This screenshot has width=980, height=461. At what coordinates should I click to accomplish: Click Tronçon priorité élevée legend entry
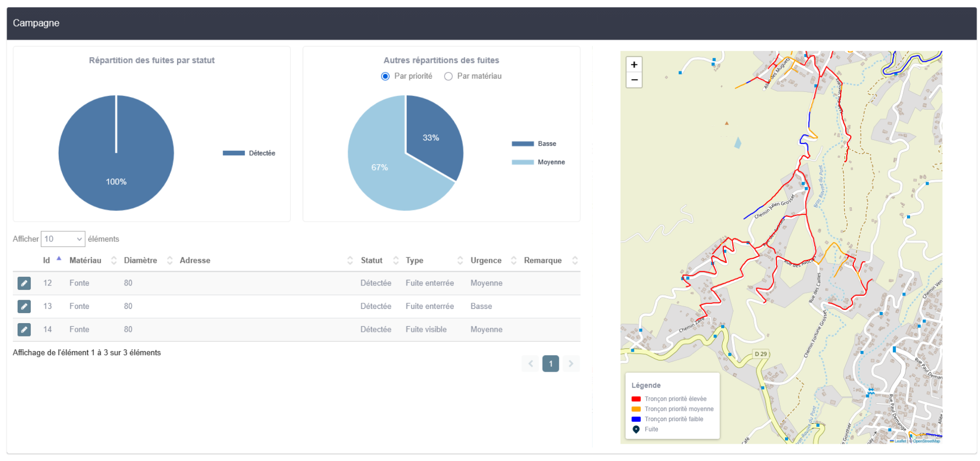[669, 399]
